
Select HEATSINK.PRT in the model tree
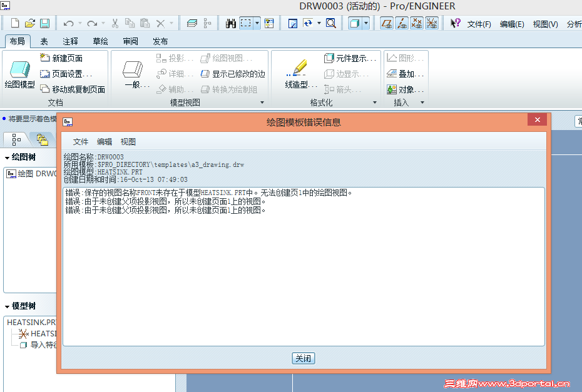[28, 323]
